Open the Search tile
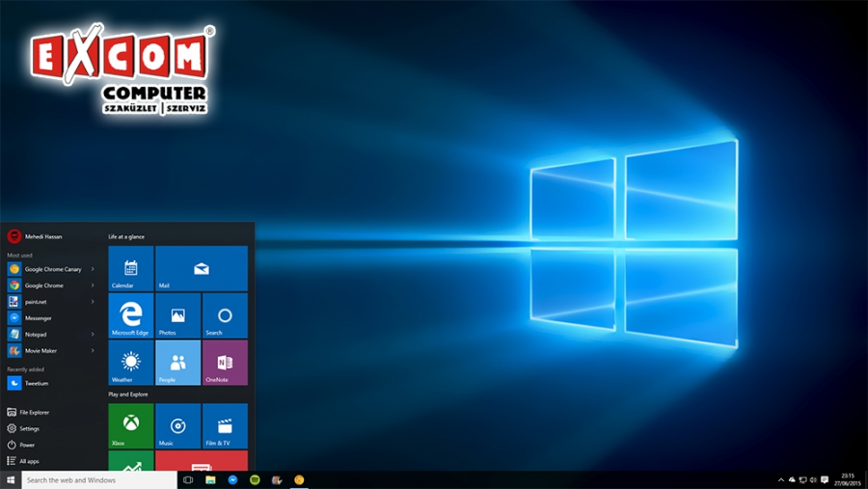The width and height of the screenshot is (868, 489). (225, 315)
